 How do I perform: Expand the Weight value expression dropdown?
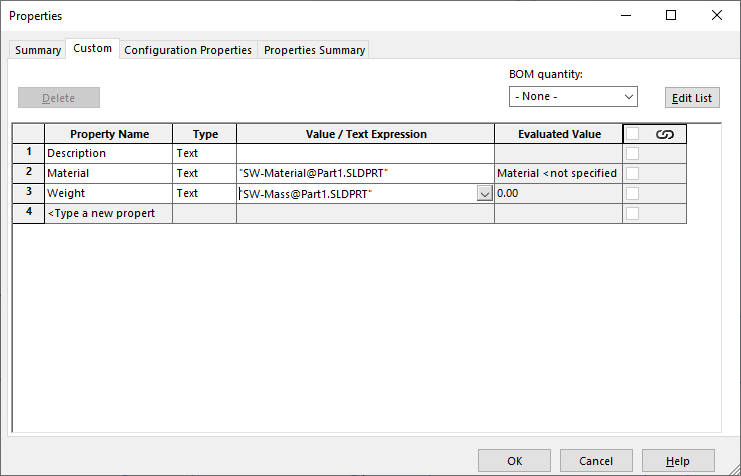pyautogui.click(x=485, y=194)
